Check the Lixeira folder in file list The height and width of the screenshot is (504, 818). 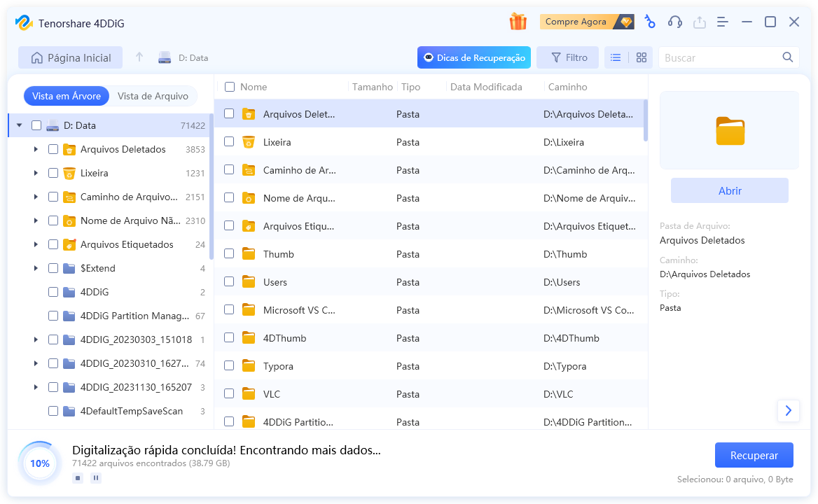pyautogui.click(x=229, y=142)
